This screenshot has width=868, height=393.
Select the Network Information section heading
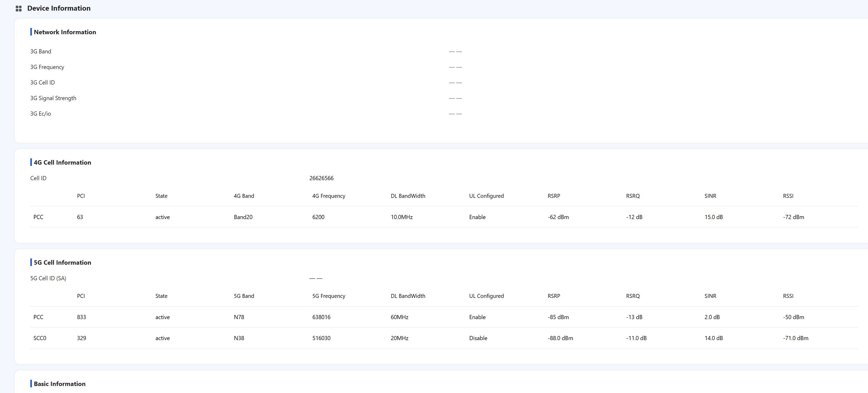tap(65, 32)
